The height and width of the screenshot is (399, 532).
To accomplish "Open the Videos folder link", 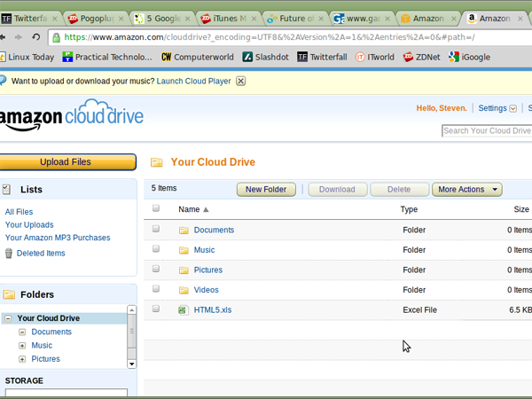I will [206, 290].
